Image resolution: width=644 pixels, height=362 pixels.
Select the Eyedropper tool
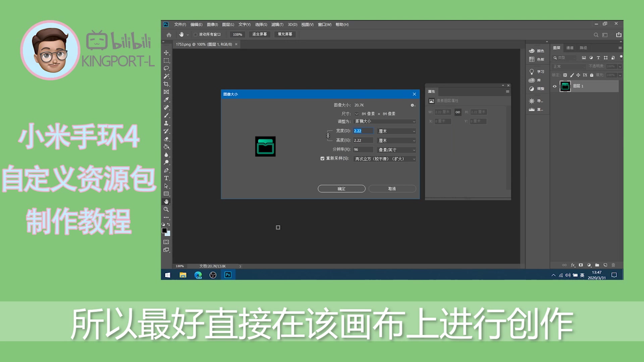click(x=166, y=100)
